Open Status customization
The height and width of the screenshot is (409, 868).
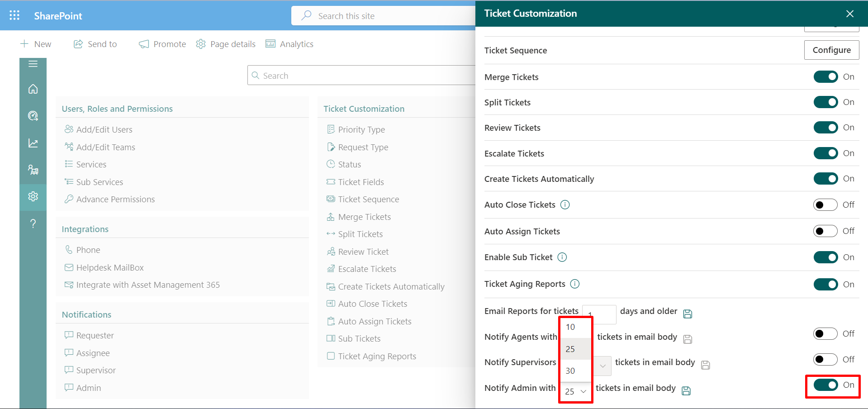[x=344, y=164]
